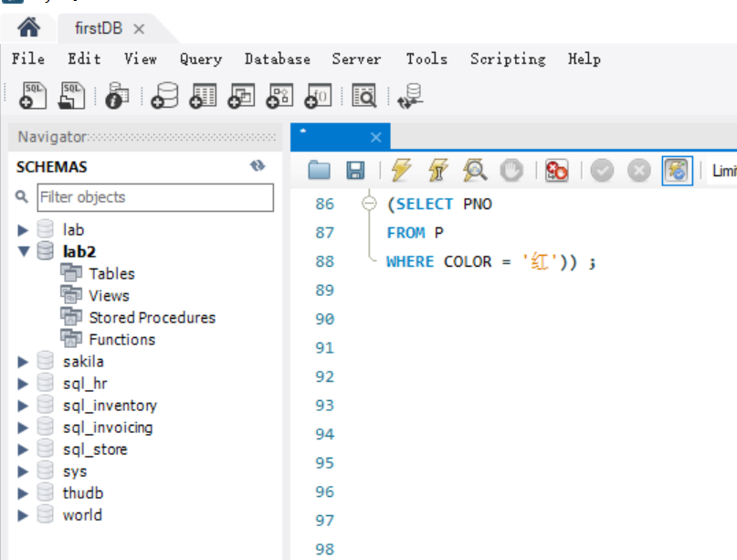Expand the world schema
This screenshot has width=737, height=560.
coord(23,515)
